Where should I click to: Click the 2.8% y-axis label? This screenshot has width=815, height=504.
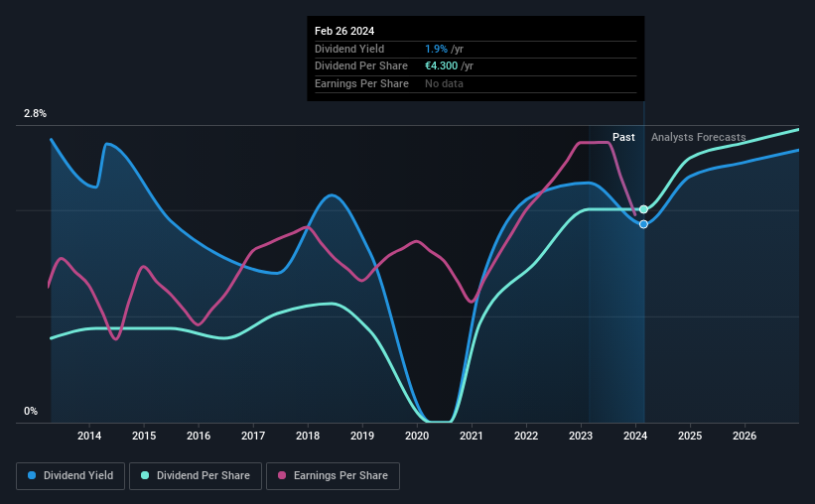(35, 113)
